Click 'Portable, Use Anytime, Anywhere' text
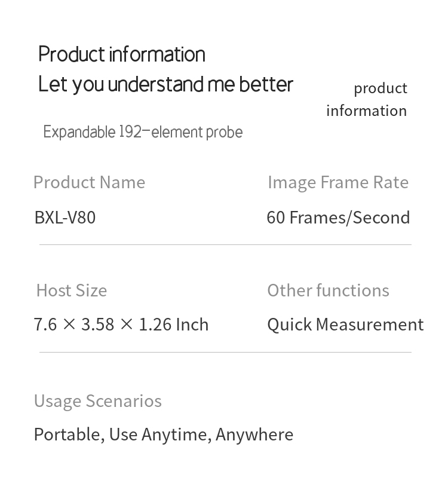 (164, 434)
